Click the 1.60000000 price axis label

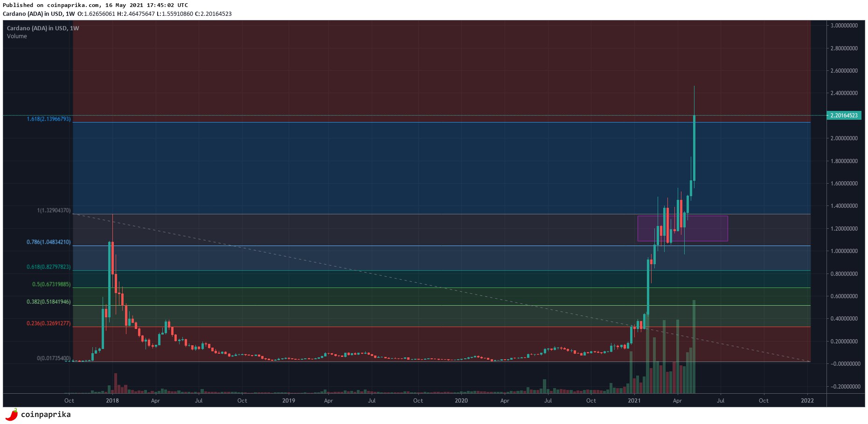click(x=844, y=184)
